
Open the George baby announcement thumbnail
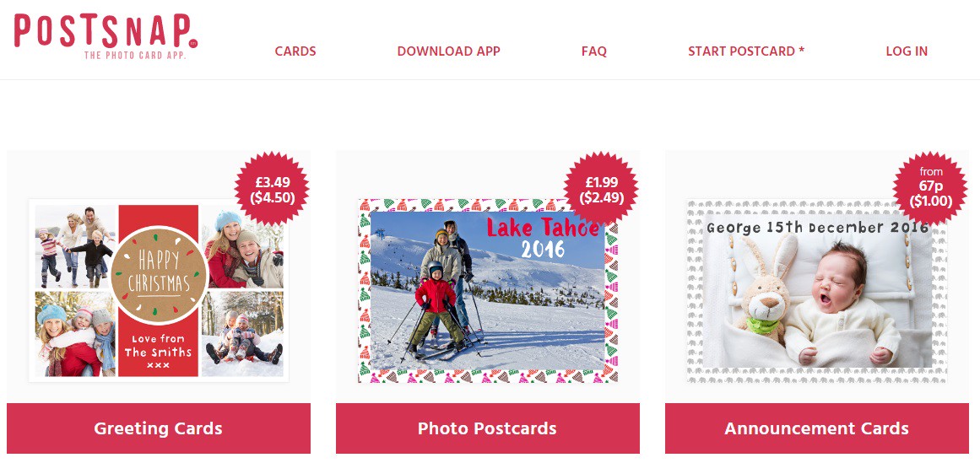pyautogui.click(x=817, y=291)
